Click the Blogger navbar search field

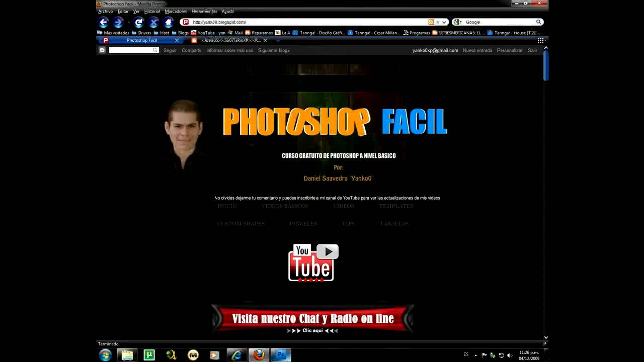[134, 50]
